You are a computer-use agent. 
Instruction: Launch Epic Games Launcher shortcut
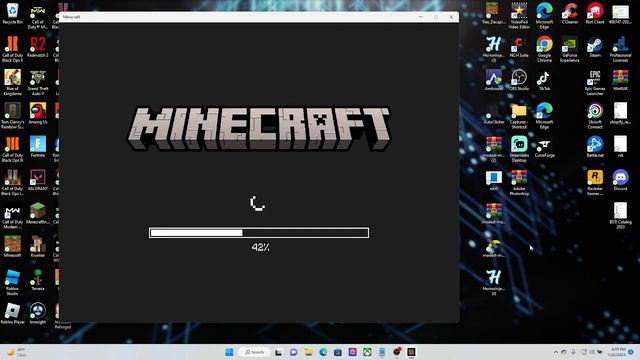coord(595,82)
